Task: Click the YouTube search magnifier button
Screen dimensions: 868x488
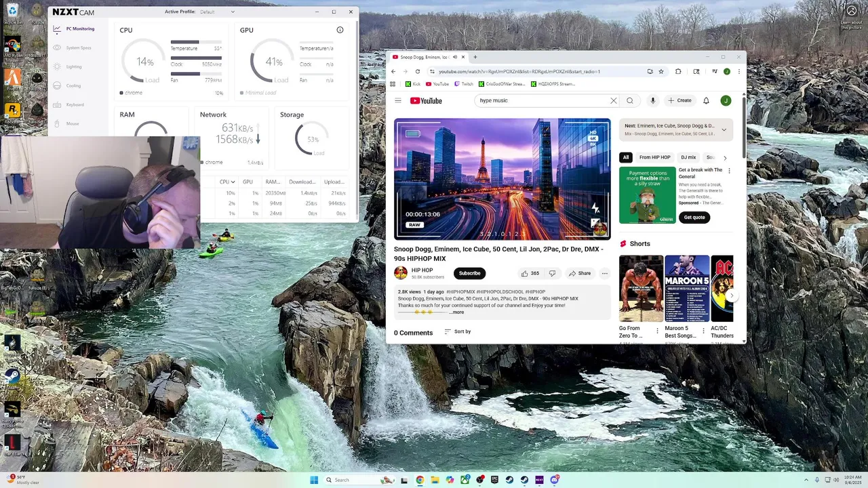Action: coord(630,100)
